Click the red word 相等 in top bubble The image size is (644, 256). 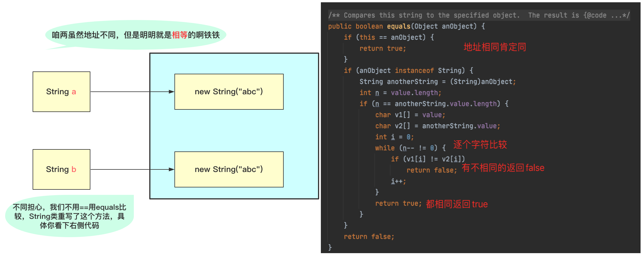pyautogui.click(x=180, y=35)
